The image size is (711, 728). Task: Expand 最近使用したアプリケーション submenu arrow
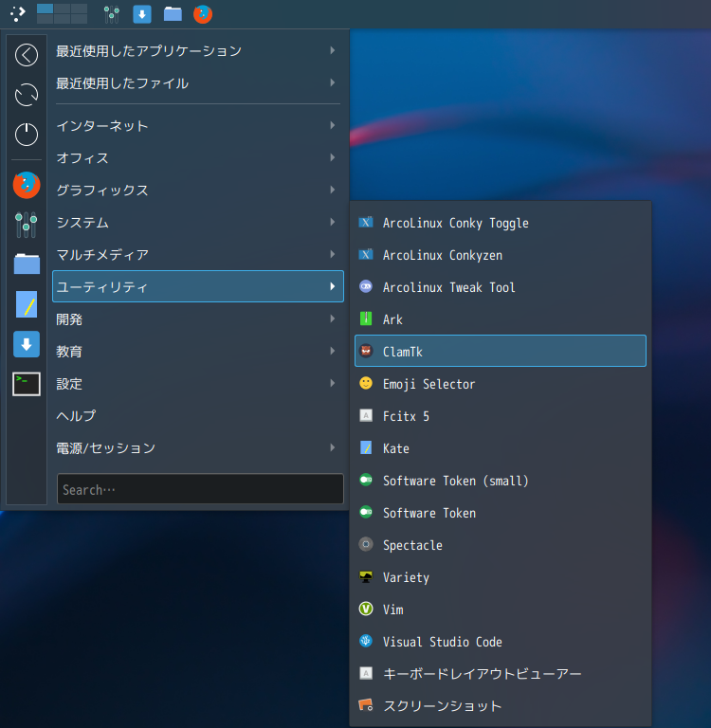[333, 50]
